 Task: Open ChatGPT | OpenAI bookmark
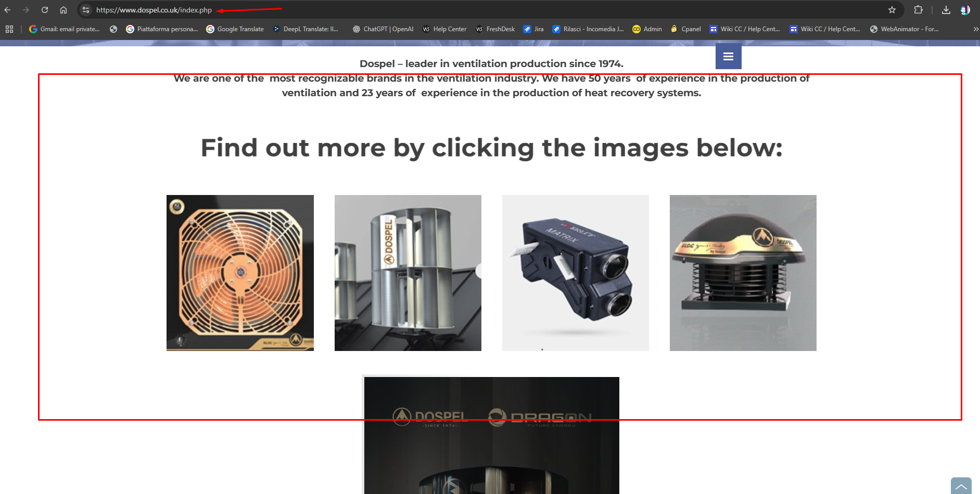tap(383, 29)
